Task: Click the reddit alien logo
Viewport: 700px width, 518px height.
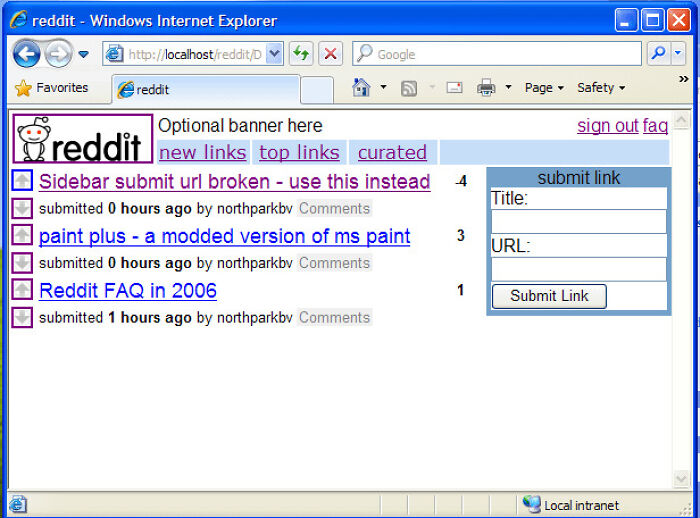Action: click(83, 139)
